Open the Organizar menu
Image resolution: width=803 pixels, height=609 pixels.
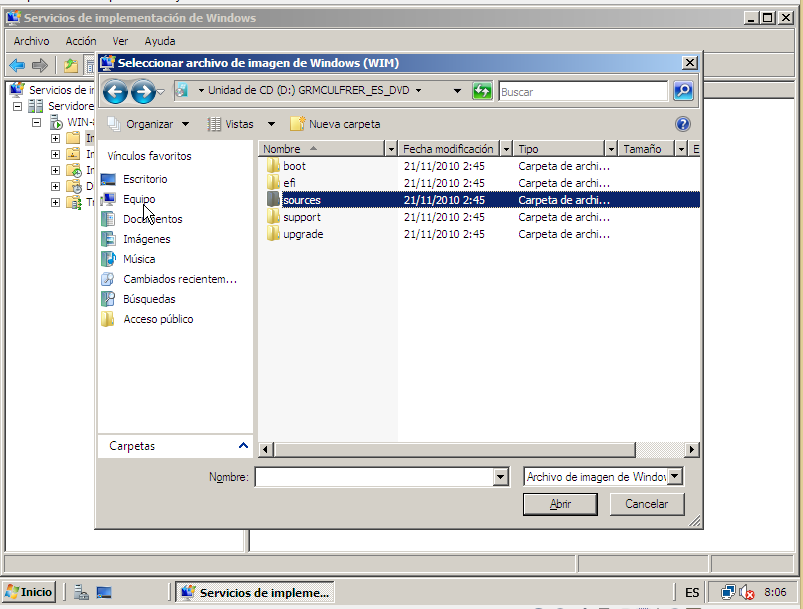(149, 124)
